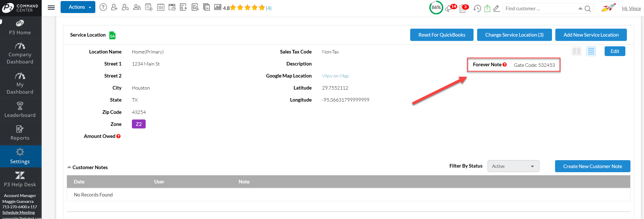Open the Filter By Status Active dropdown
This screenshot has width=644, height=219.
(513, 166)
